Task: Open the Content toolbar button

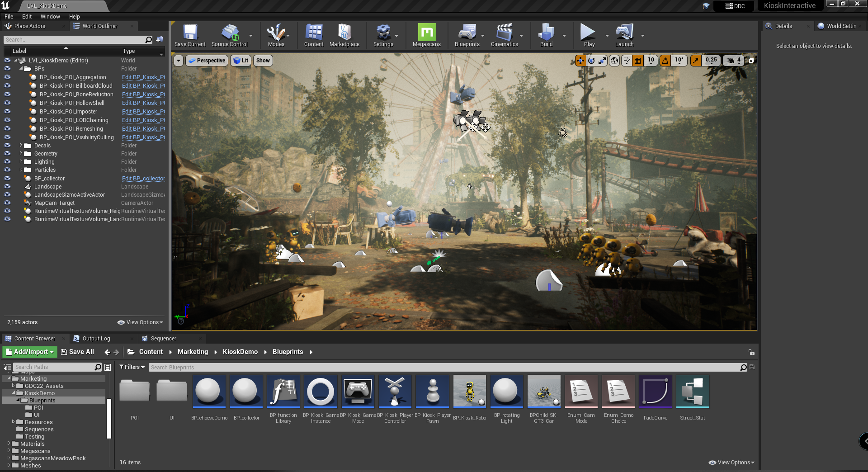Action: 314,35
